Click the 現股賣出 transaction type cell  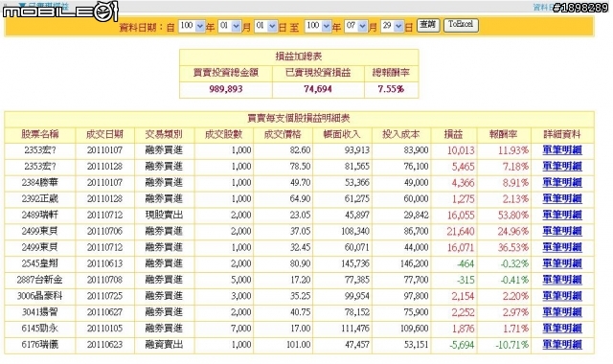point(164,215)
